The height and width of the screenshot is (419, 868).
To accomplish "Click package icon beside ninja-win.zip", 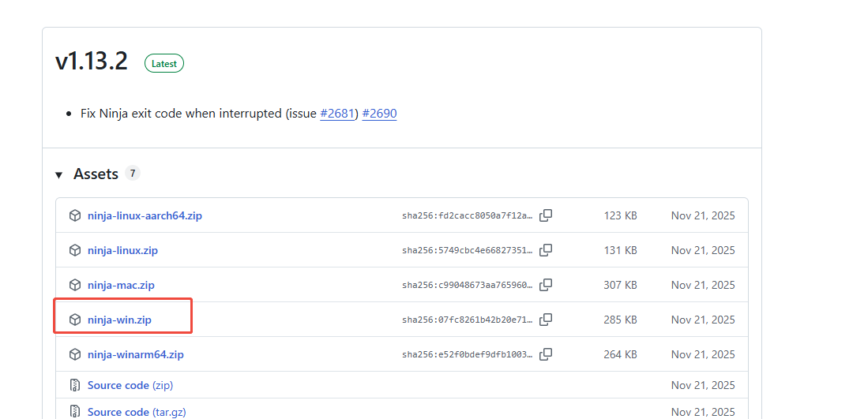I will click(75, 320).
